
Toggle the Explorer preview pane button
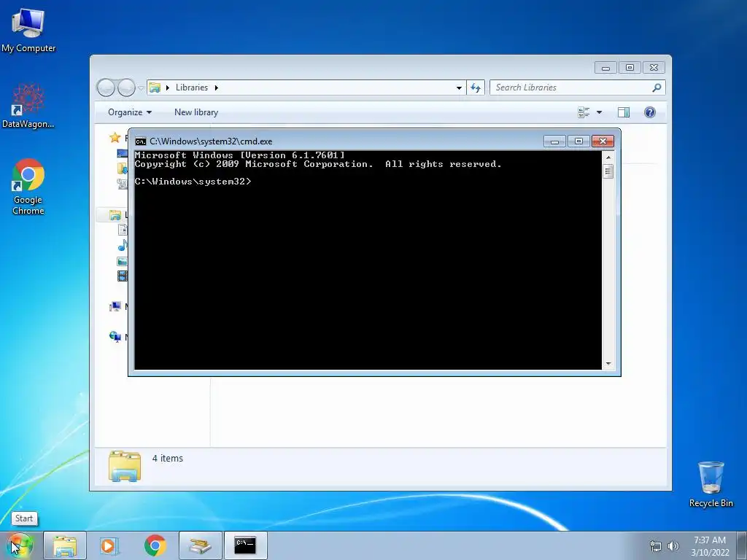click(624, 112)
